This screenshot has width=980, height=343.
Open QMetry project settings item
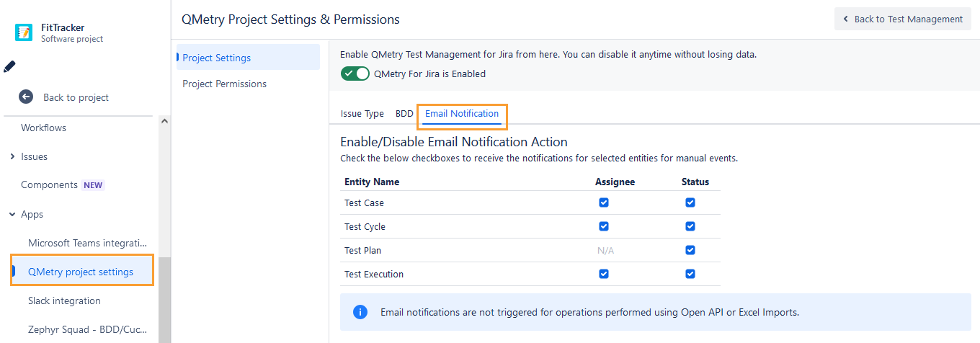[82, 272]
